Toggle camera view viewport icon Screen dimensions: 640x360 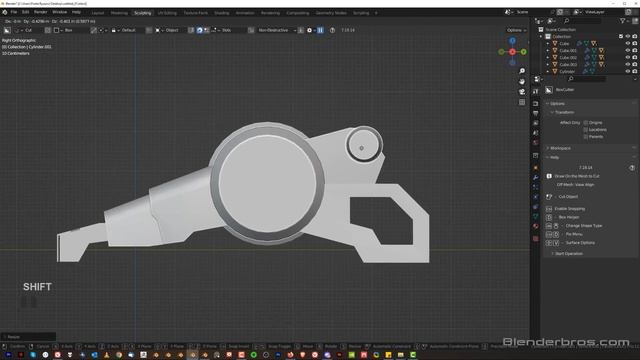point(522,92)
